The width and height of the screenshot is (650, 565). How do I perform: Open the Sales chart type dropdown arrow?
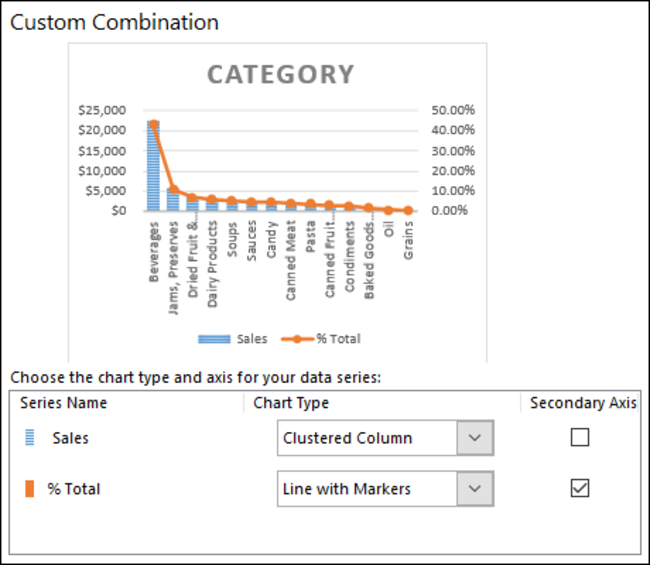click(x=475, y=438)
